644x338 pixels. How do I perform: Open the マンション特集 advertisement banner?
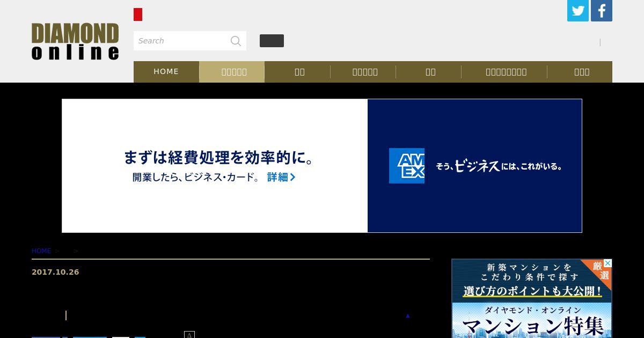[x=532, y=298]
